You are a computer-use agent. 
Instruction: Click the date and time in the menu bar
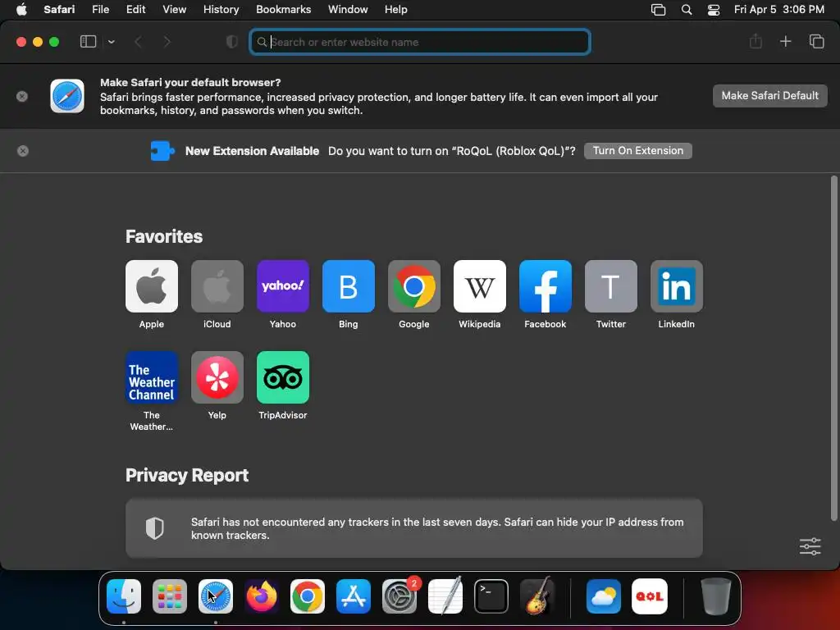click(779, 10)
